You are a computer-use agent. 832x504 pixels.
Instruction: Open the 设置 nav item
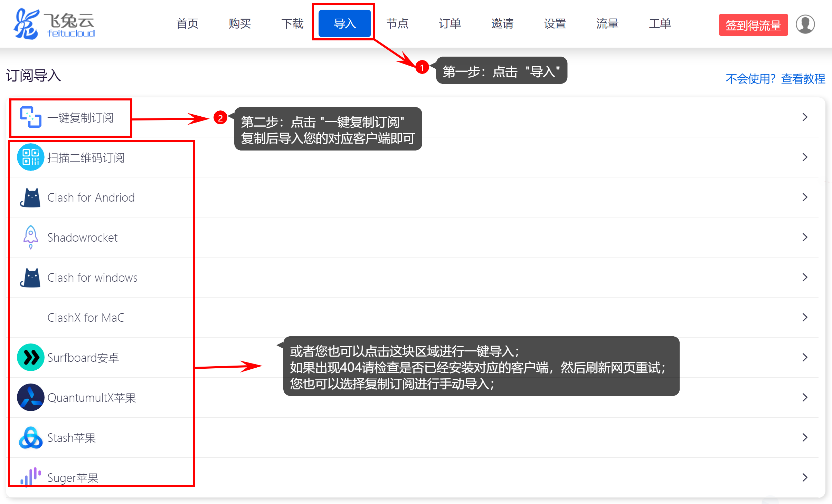(x=555, y=23)
